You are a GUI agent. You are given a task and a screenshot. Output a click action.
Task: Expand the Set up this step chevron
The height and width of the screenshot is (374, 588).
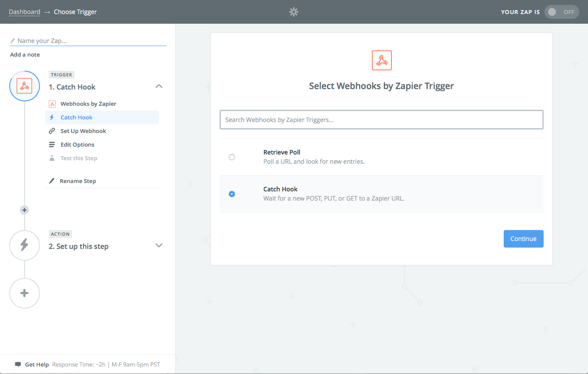[159, 245]
